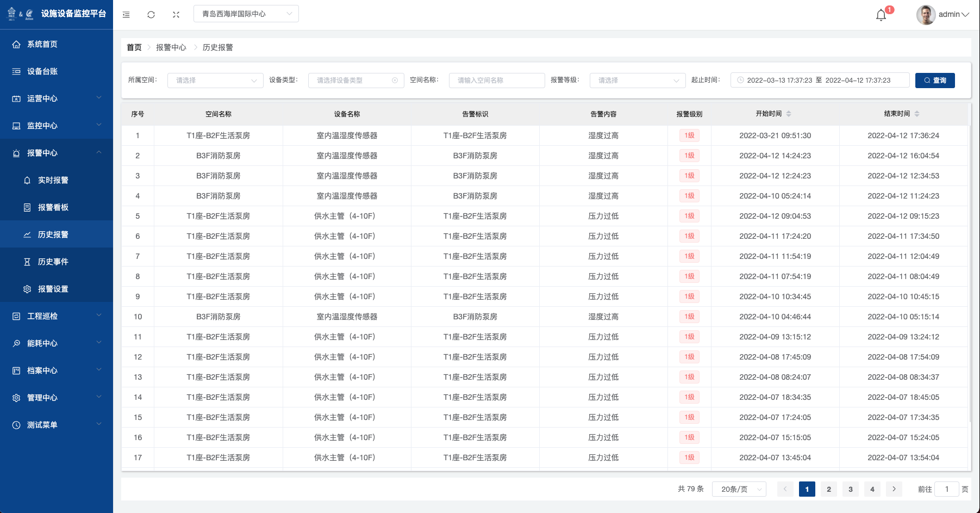The height and width of the screenshot is (513, 980).
Task: Collapse the 报警中心 sidebar menu
Action: click(x=57, y=153)
